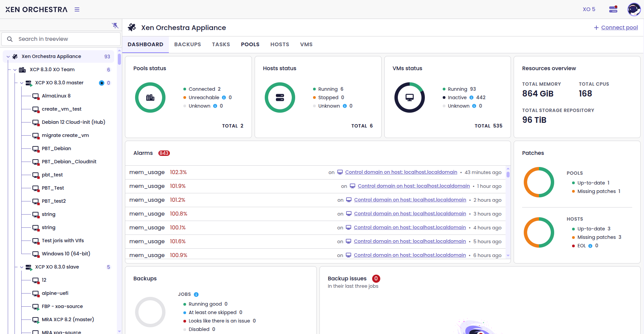Click info icon next to Unknown hosts

click(345, 106)
